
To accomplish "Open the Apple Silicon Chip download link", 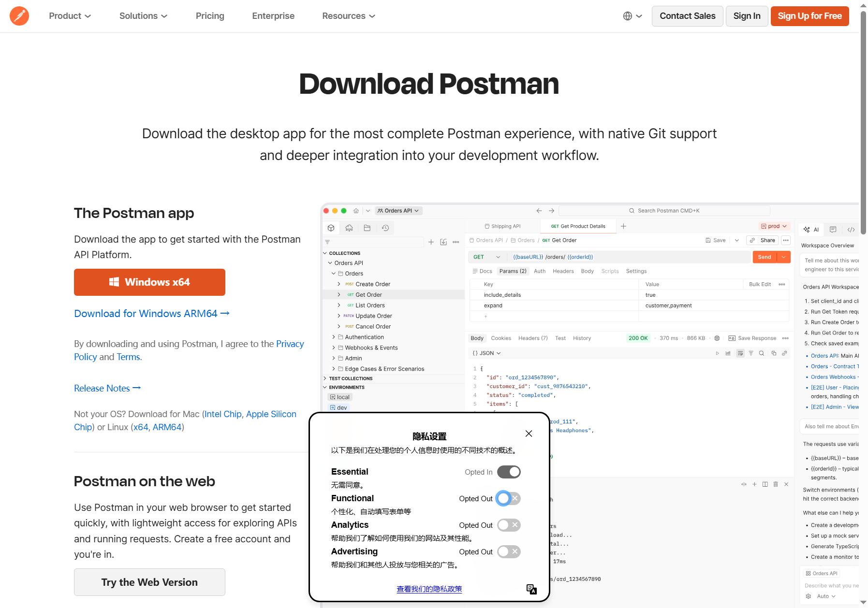I will (x=271, y=414).
